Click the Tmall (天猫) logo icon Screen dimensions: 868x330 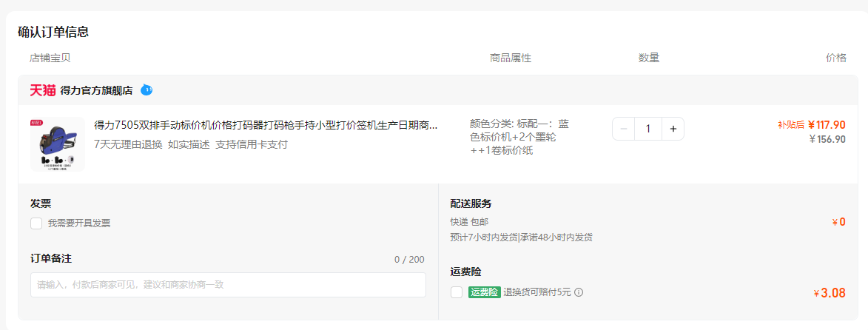coord(43,90)
